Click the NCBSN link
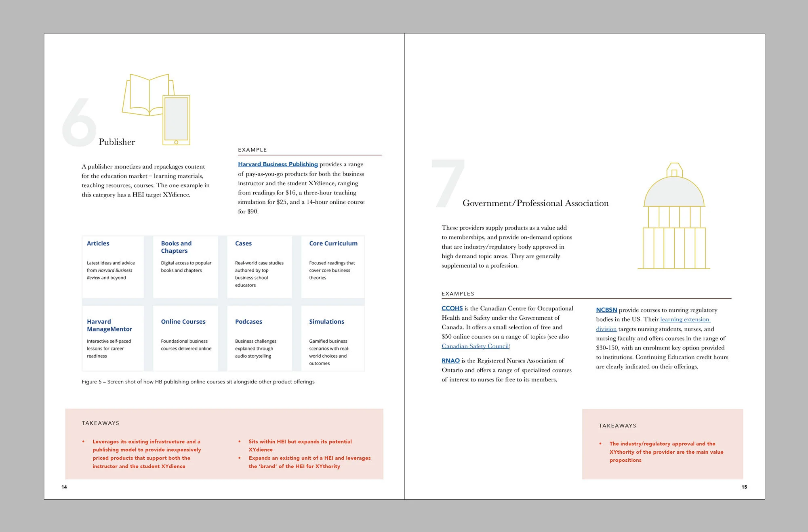Screen dimensions: 808x532 point(606,310)
